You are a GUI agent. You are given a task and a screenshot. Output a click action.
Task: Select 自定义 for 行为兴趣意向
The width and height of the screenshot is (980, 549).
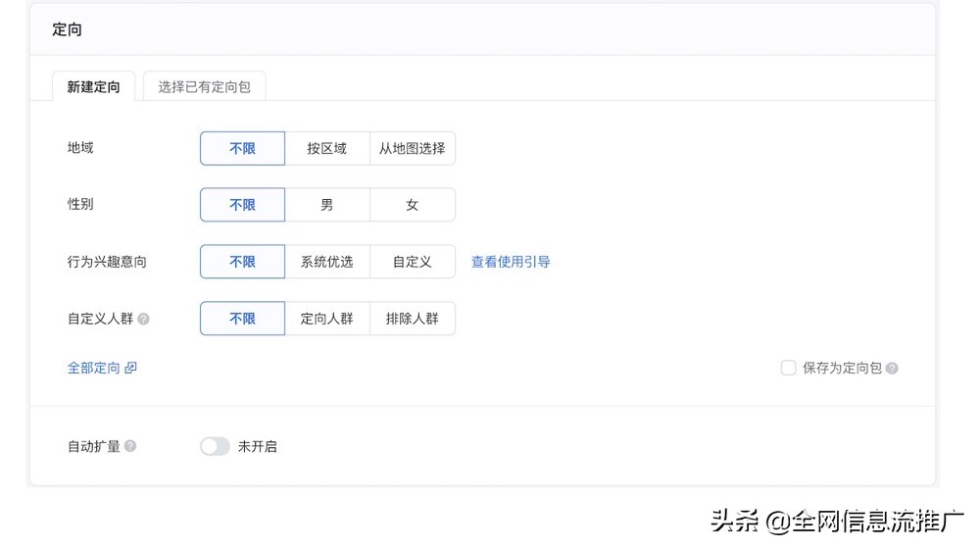(413, 262)
